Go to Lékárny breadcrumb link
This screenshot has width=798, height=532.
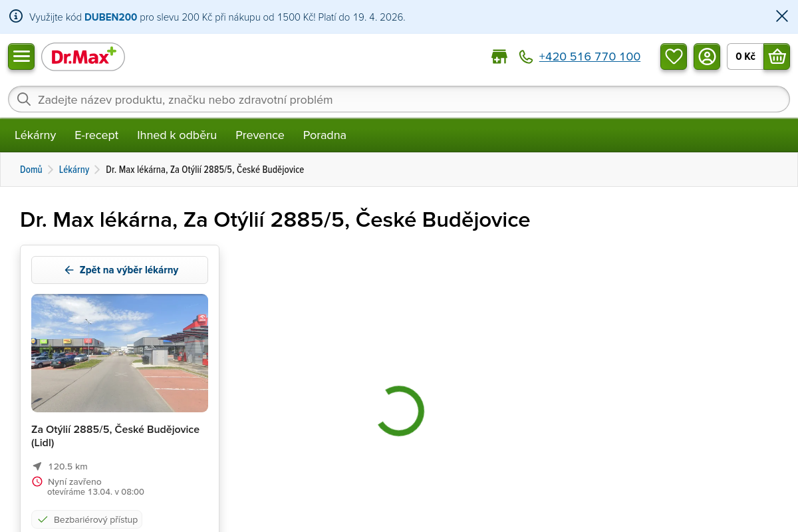74,170
